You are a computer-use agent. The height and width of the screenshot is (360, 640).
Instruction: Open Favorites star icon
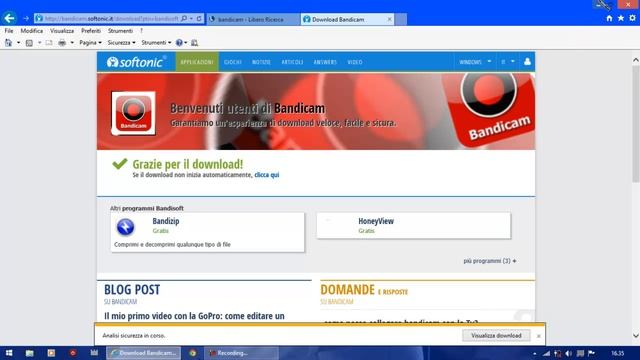pyautogui.click(x=621, y=18)
